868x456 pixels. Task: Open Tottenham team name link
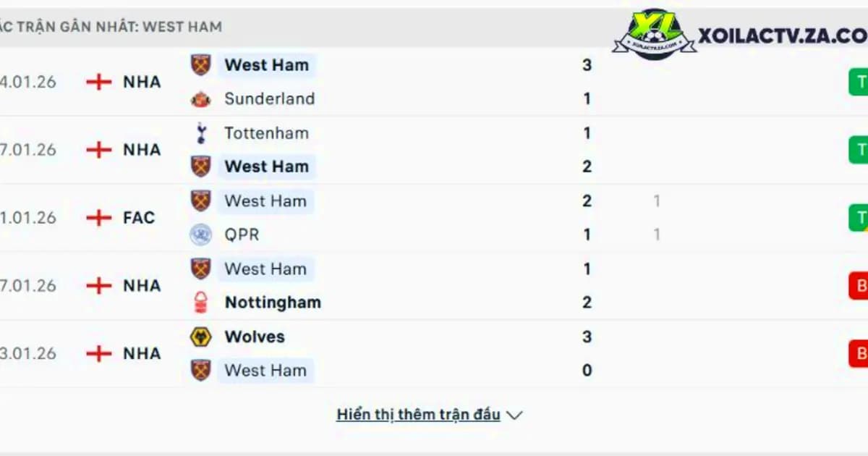266,133
